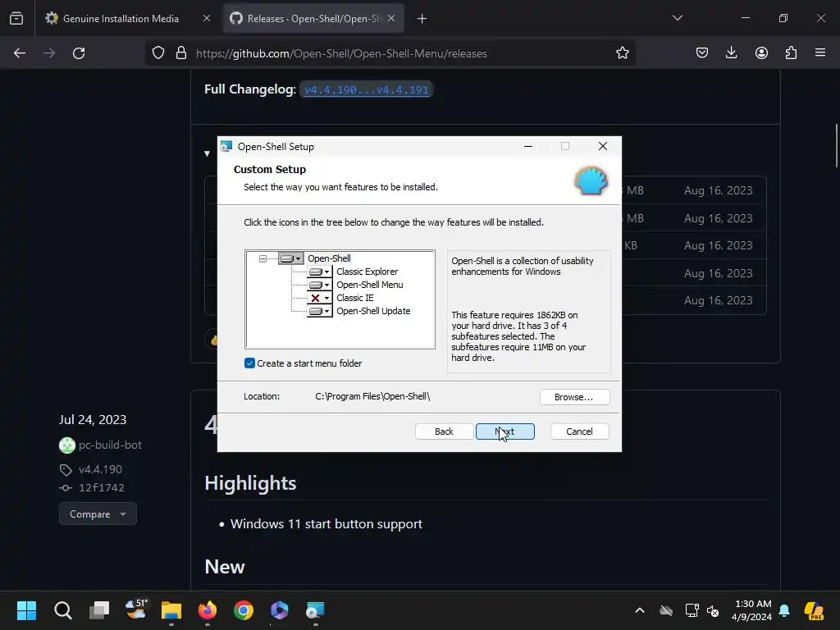The image size is (840, 630).
Task: Go forward in browser history
Action: tap(49, 53)
